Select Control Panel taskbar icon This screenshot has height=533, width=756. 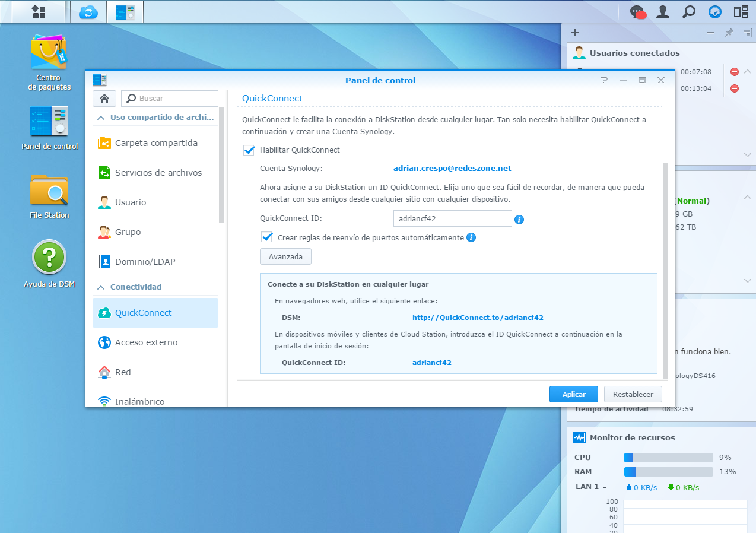pyautogui.click(x=125, y=11)
